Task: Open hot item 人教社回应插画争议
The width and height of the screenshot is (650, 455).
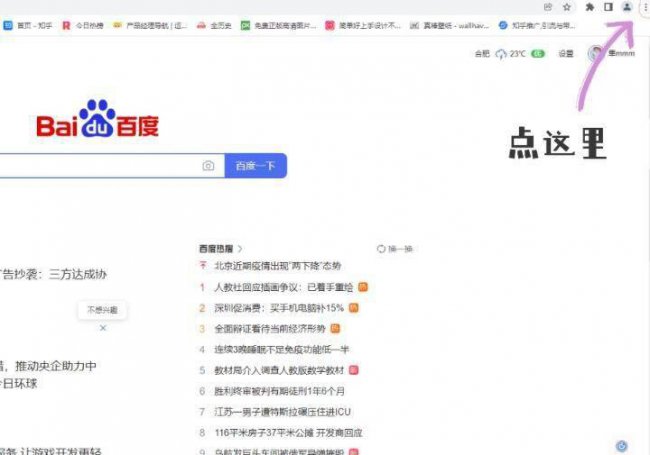Action: pos(284,287)
